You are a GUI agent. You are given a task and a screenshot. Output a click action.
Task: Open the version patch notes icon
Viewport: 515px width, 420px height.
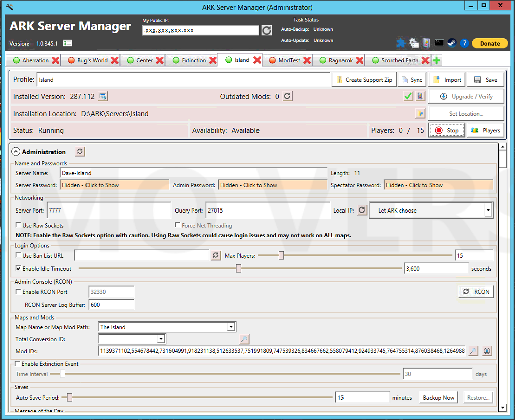point(68,43)
